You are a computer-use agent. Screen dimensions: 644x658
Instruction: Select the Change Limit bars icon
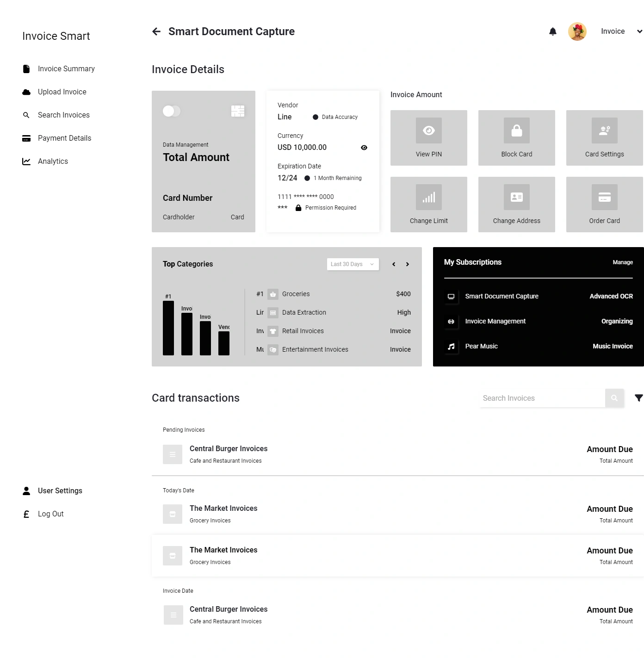coord(428,198)
